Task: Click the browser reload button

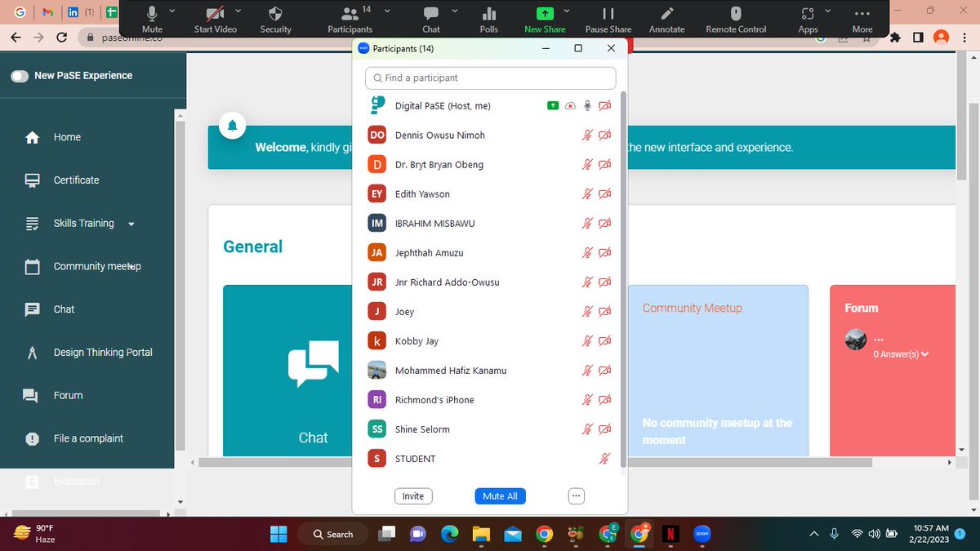Action: pos(61,38)
